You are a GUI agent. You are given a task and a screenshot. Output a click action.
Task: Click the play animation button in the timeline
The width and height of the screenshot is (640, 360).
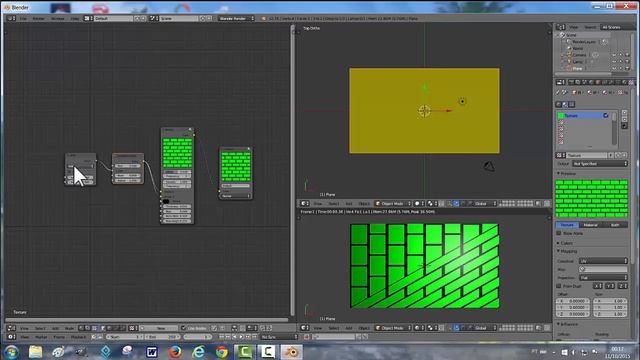click(x=241, y=337)
